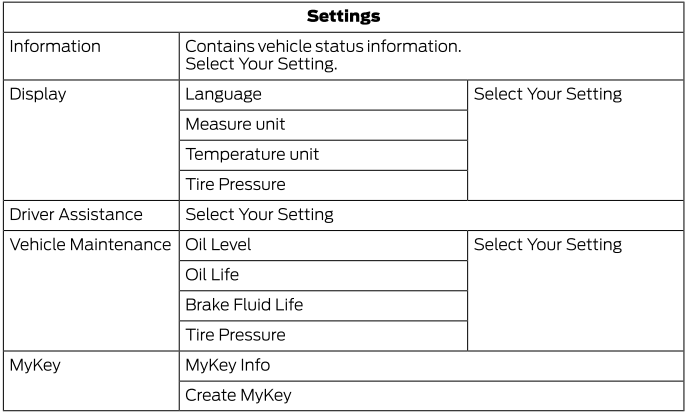Viewport: 690px width, 415px height.
Task: Select the Brake Fluid Life item
Action: pos(244,304)
